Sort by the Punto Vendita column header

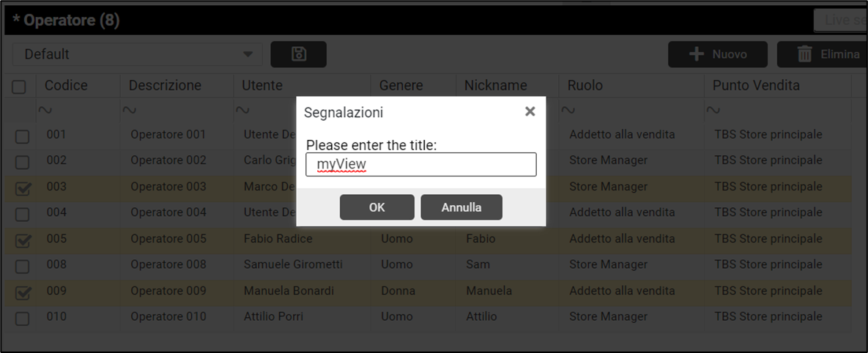(756, 86)
